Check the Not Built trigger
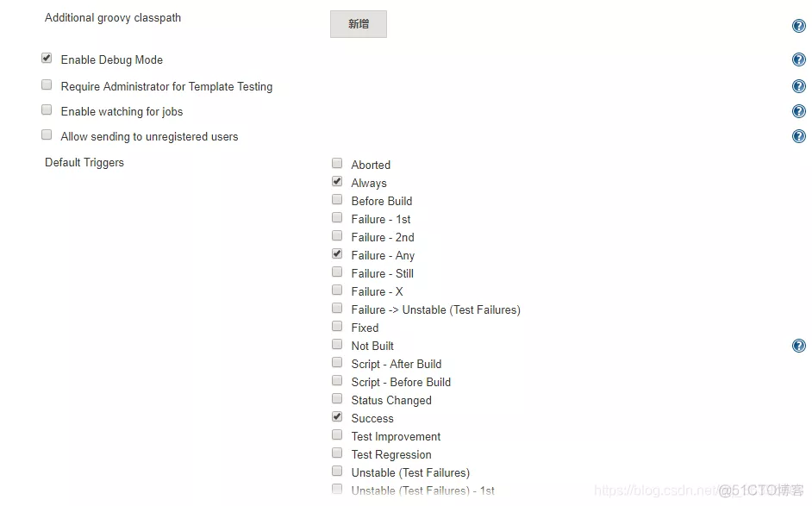 337,345
